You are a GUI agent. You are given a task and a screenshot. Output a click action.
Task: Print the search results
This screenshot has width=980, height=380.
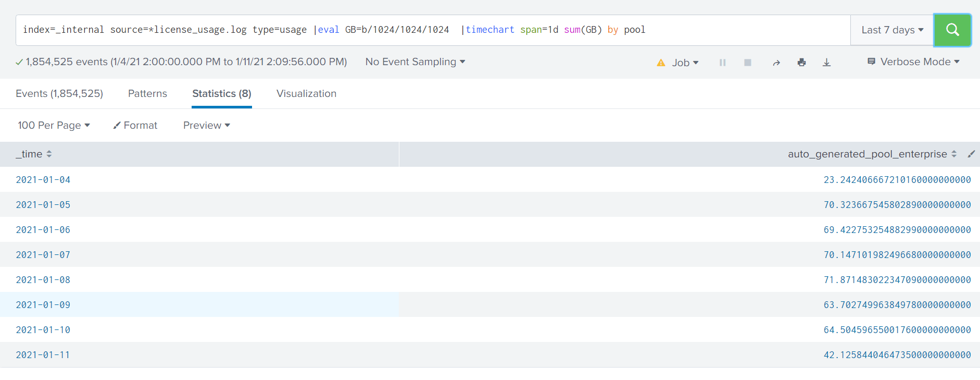801,63
